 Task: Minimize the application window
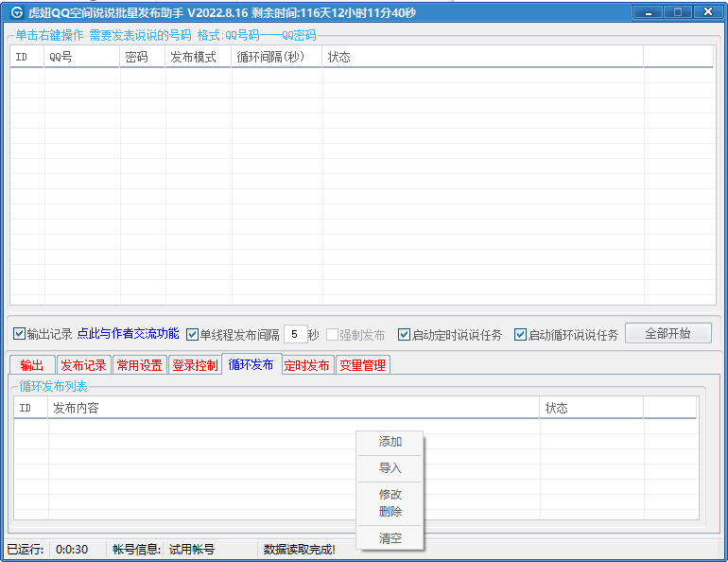pos(649,12)
